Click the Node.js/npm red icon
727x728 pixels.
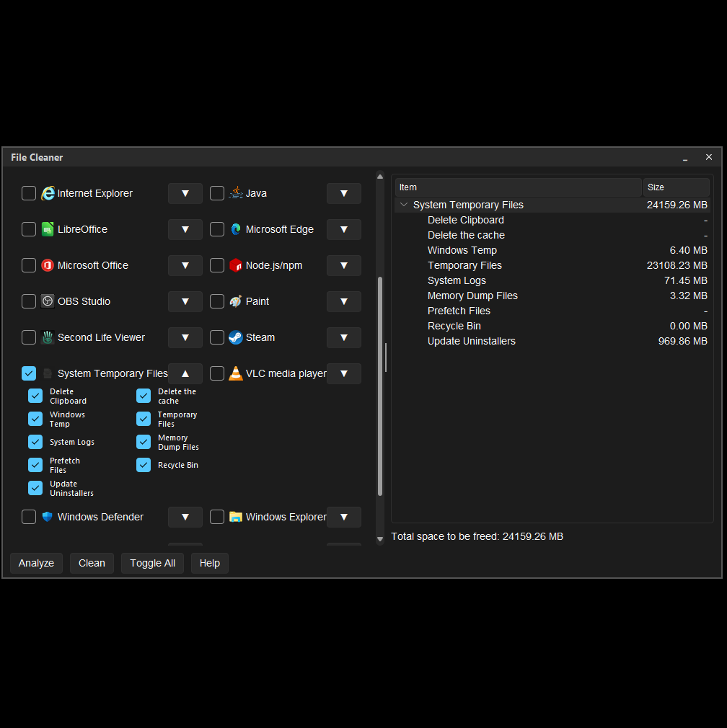click(236, 265)
